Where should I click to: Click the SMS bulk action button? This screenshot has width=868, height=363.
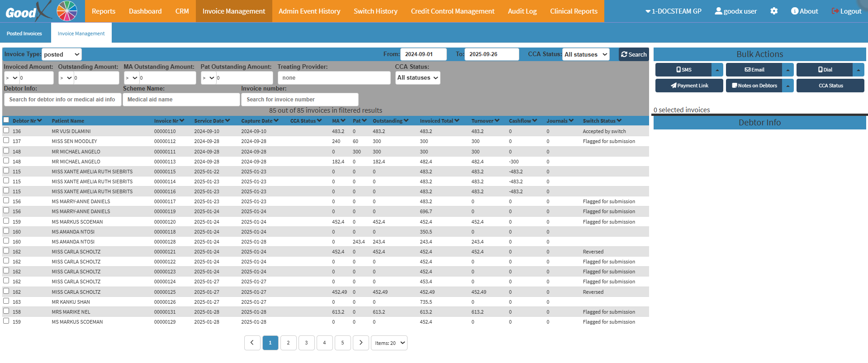683,70
